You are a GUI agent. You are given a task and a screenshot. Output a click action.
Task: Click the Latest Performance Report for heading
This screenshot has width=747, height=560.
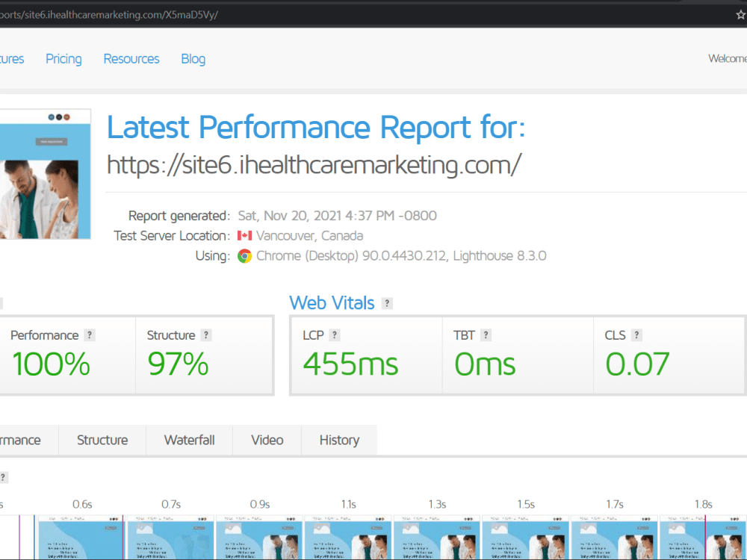[x=316, y=127]
